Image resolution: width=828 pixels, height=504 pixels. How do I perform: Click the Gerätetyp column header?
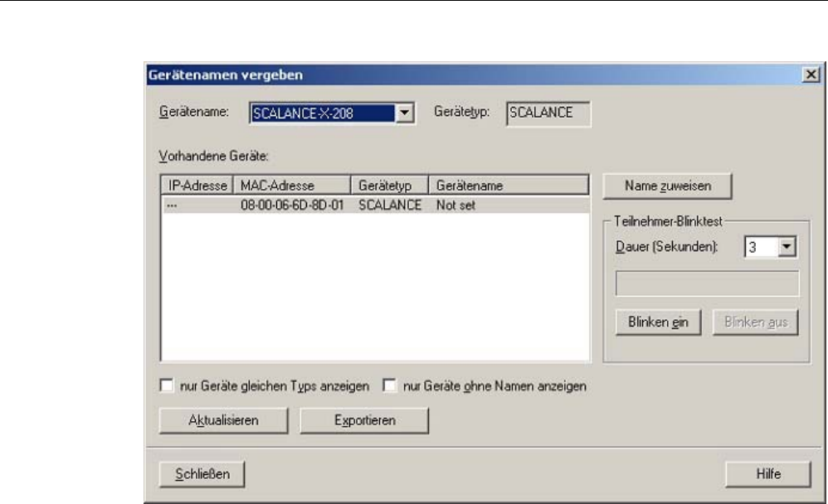tap(390, 186)
